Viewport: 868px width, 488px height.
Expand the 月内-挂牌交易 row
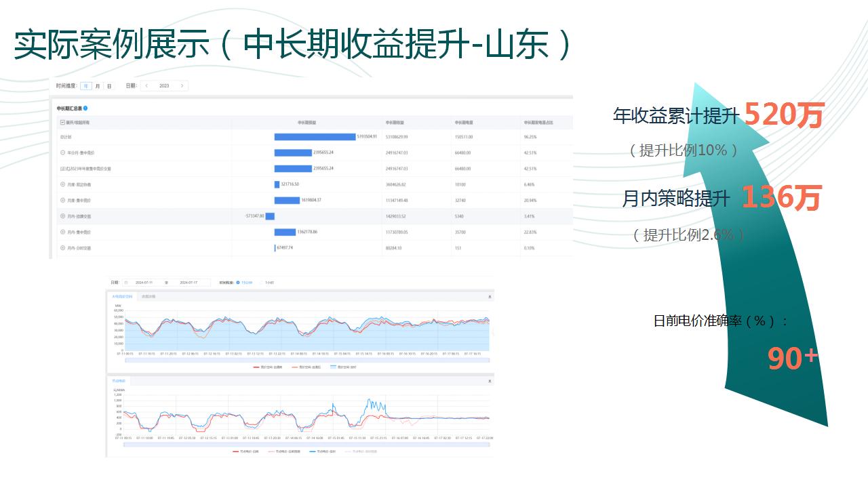tap(62, 216)
